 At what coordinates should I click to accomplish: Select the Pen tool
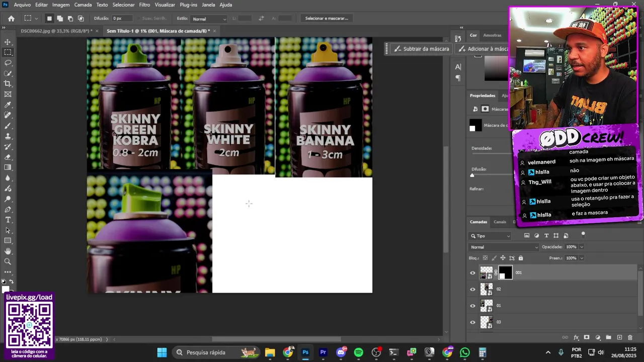pyautogui.click(x=8, y=210)
